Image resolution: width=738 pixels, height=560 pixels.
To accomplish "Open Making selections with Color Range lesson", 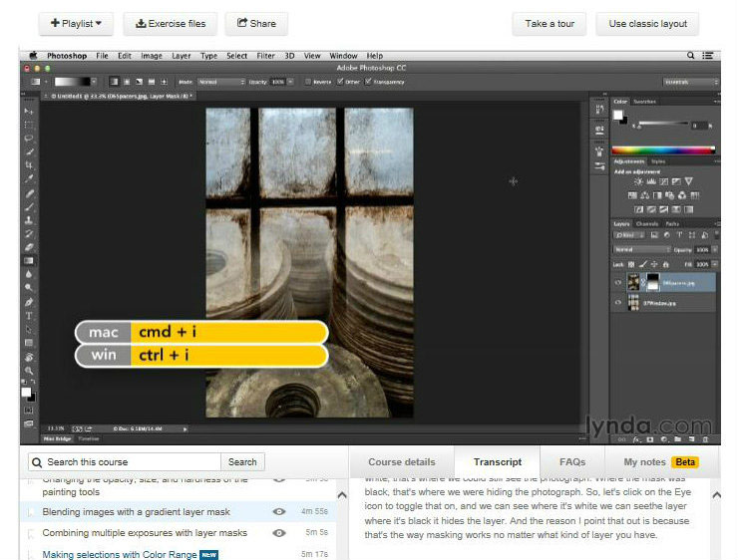I will click(x=120, y=554).
